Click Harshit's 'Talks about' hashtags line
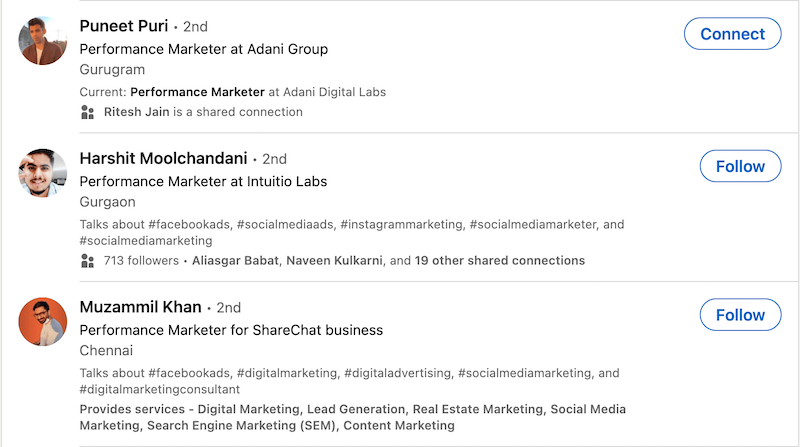The height and width of the screenshot is (447, 800). tap(350, 225)
